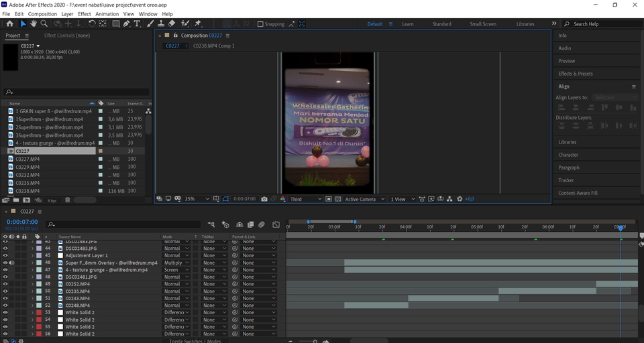Open Screen blend mode dropdown for layer 47
Image resolution: width=644 pixels, height=343 pixels.
click(176, 270)
